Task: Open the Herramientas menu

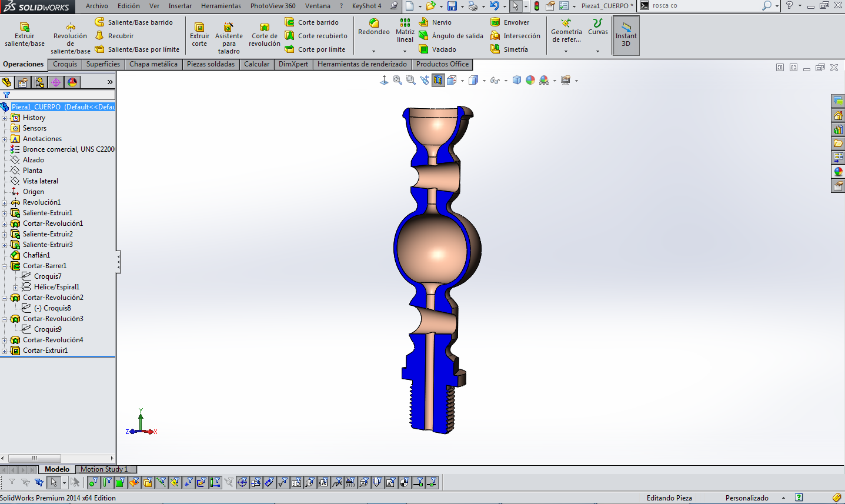Action: (221, 6)
